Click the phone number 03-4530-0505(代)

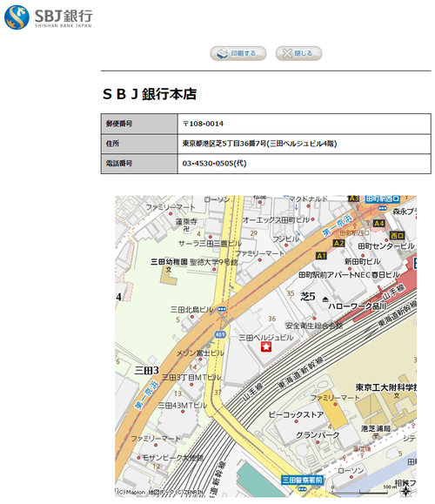[x=214, y=164]
